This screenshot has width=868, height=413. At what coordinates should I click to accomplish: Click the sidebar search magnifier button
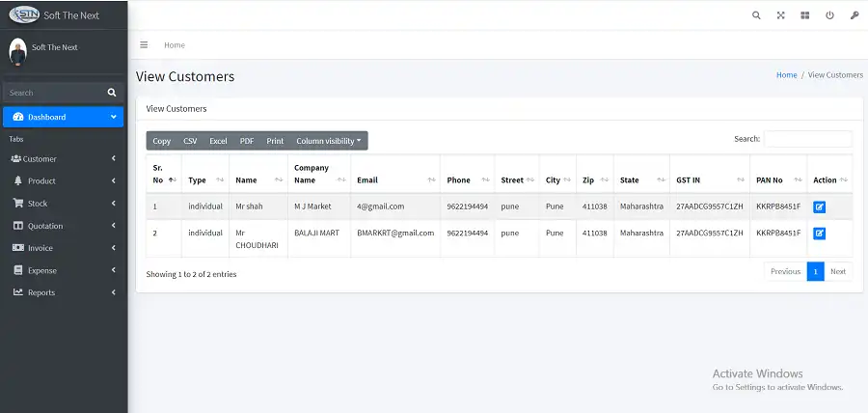tap(112, 93)
